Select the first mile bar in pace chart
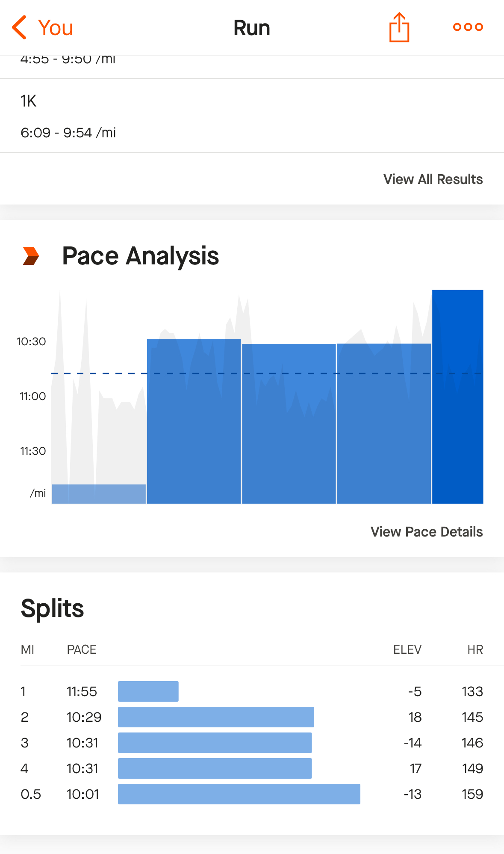 (x=99, y=494)
